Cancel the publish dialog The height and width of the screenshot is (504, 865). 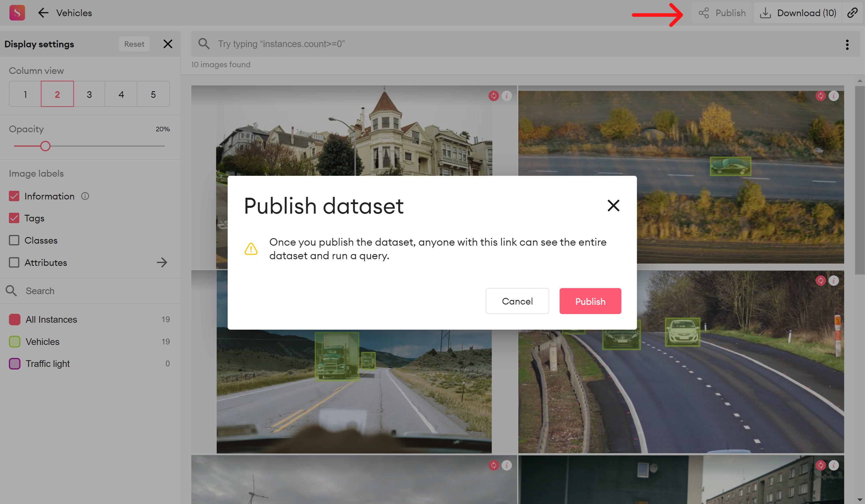517,301
